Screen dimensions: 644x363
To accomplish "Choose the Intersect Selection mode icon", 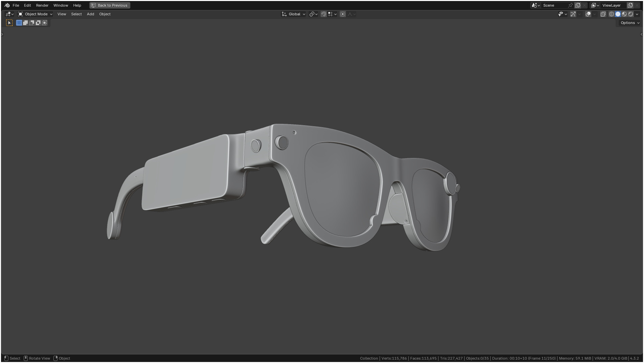I will point(44,23).
